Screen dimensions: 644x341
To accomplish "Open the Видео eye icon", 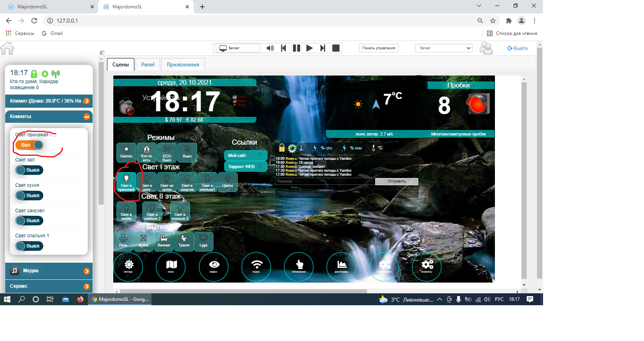I will coord(214,266).
